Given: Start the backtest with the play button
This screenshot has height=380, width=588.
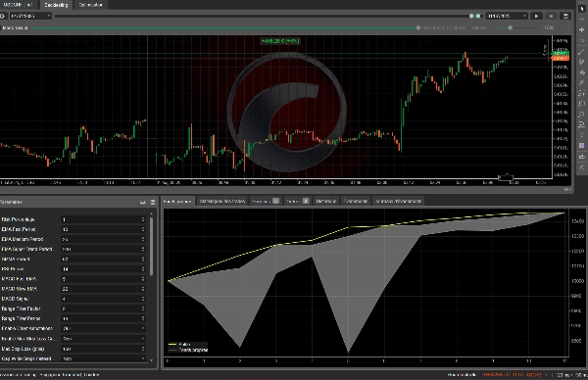Looking at the screenshot, I should point(537,16).
